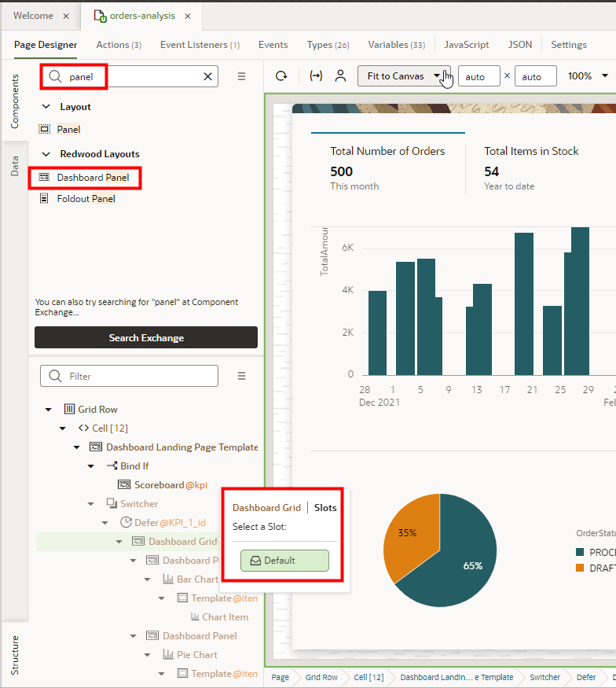Screen dimensions: 616x688
Task: Open the Fit to Canvas dropdown
Action: [x=404, y=76]
